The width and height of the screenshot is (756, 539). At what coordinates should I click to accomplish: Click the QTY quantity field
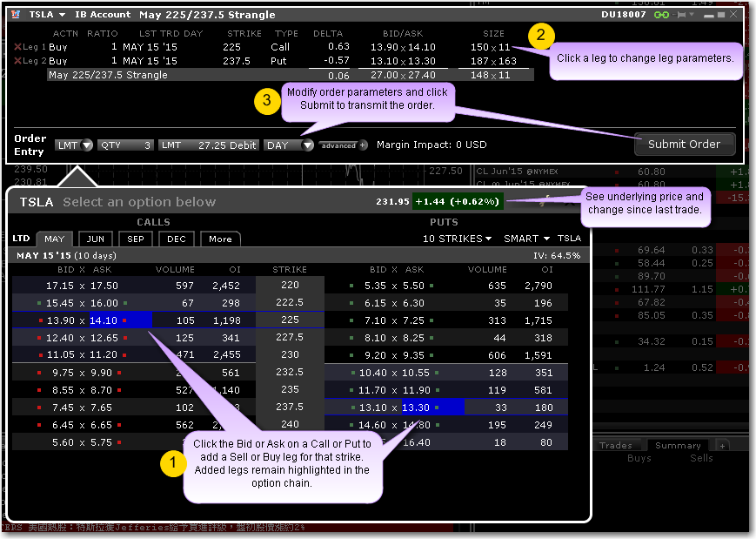[x=125, y=145]
